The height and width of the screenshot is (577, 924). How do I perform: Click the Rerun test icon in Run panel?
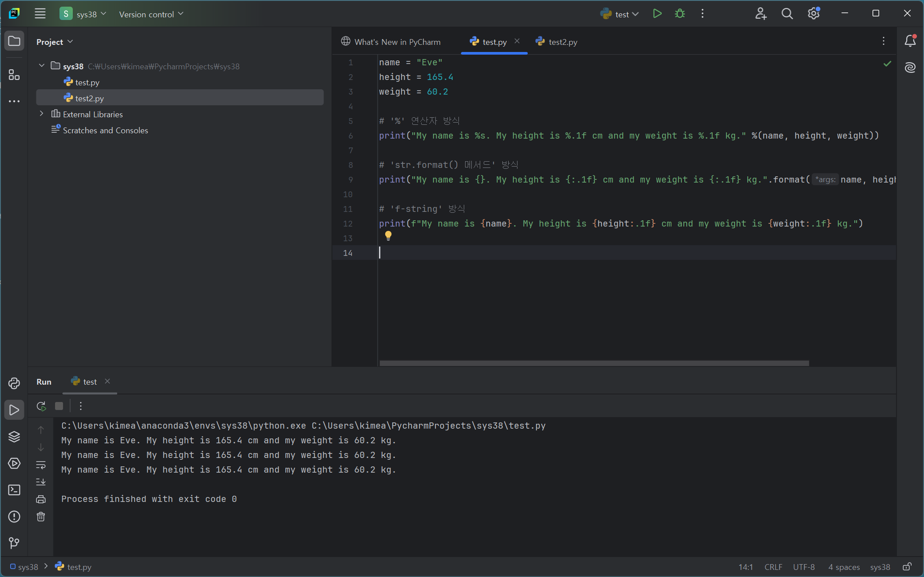point(41,406)
